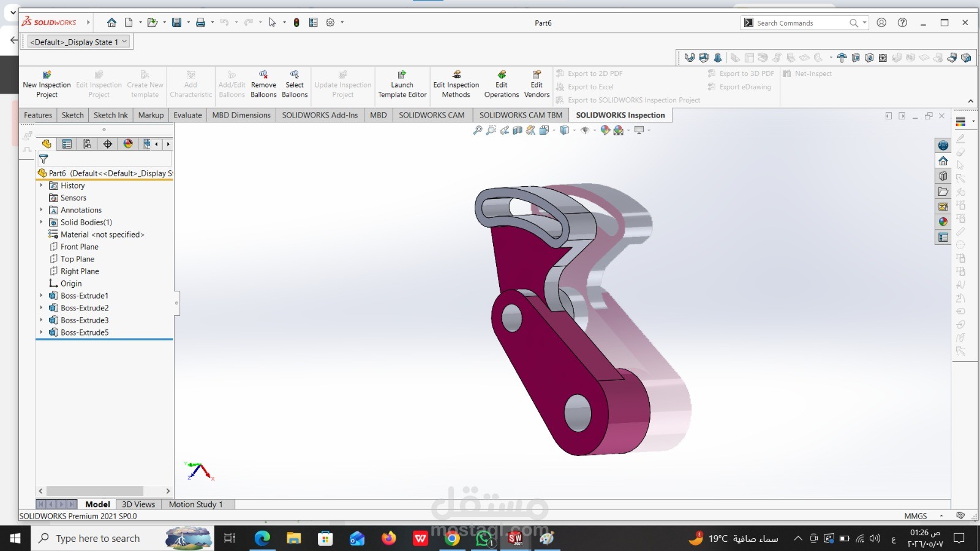This screenshot has height=551, width=980.
Task: Open Edit Operations
Action: coord(502,84)
